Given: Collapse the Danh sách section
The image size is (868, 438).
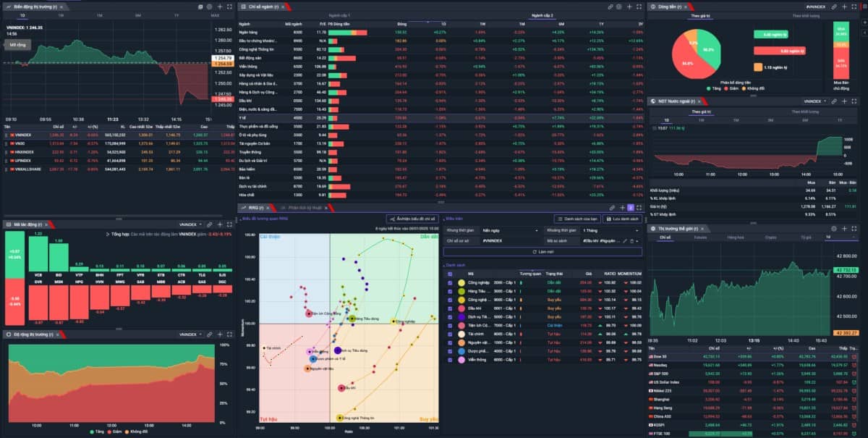Looking at the screenshot, I should [x=454, y=265].
